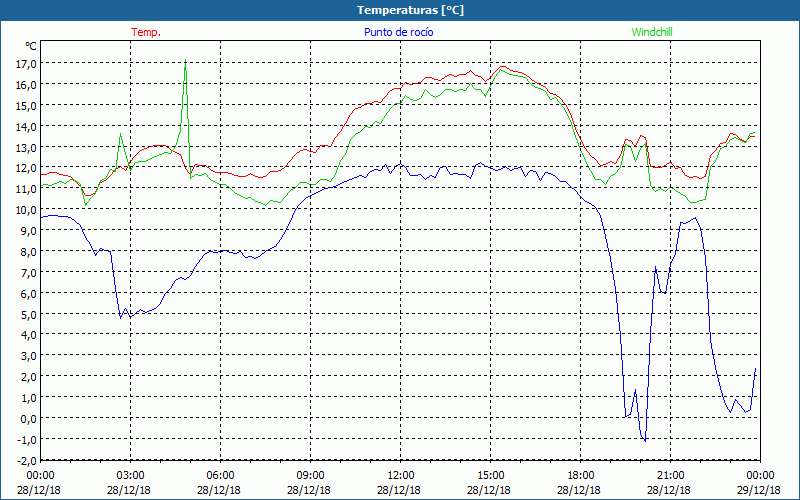Screen dimensions: 800x500
Task: Click the '11,0' y-axis value
Action: click(x=26, y=189)
